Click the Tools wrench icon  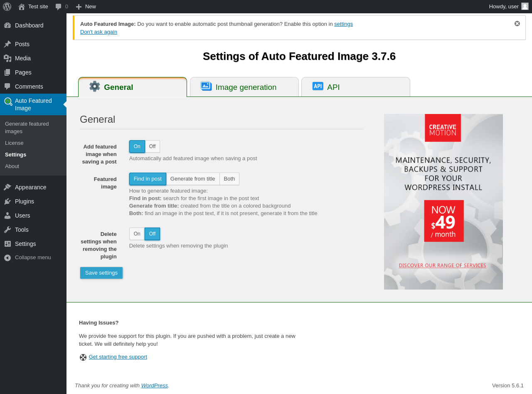click(x=7, y=230)
